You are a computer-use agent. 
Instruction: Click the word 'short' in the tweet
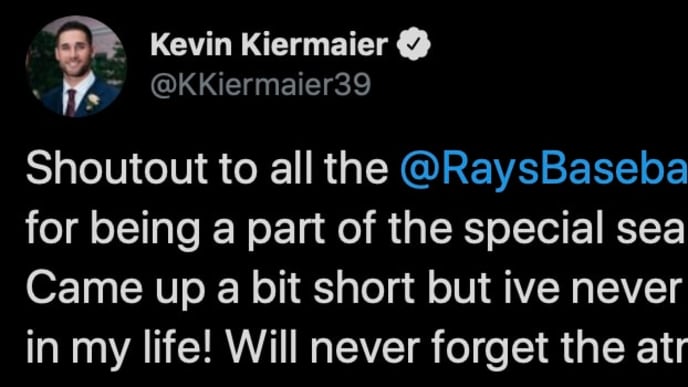pos(364,287)
